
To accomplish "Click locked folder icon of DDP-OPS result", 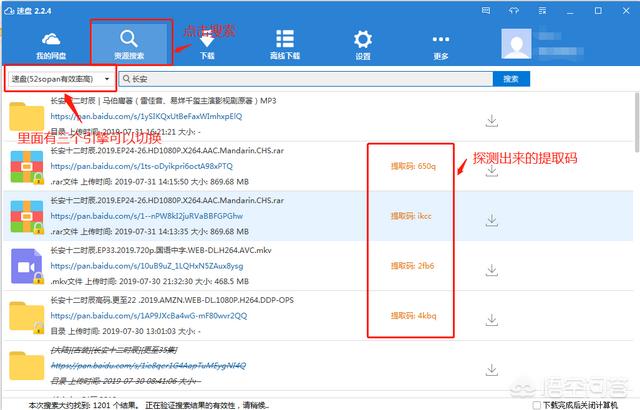I will point(27,317).
